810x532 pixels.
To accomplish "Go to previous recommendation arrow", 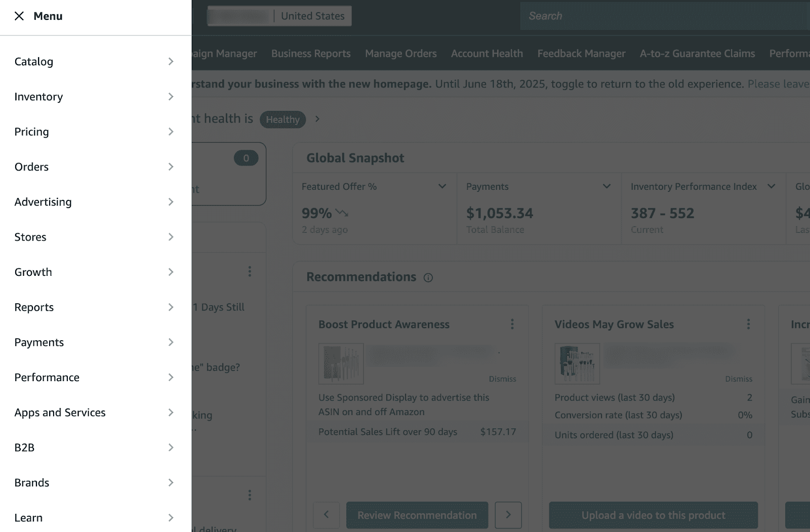I will [327, 515].
